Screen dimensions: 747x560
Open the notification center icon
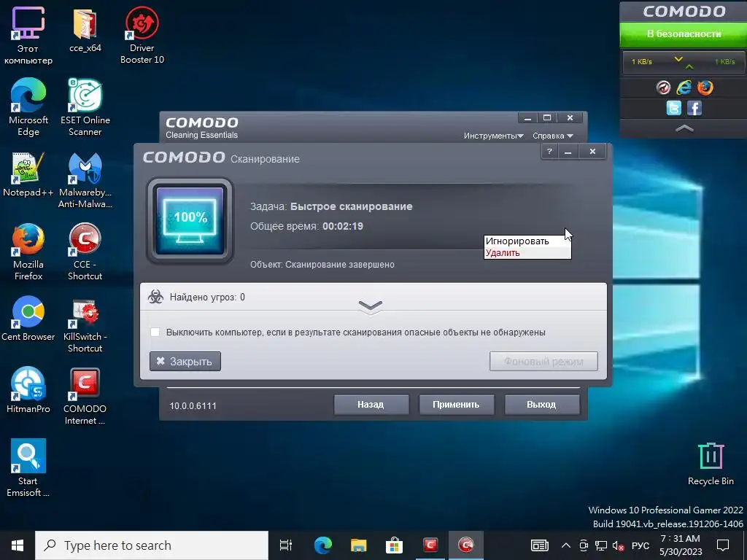[x=723, y=545]
